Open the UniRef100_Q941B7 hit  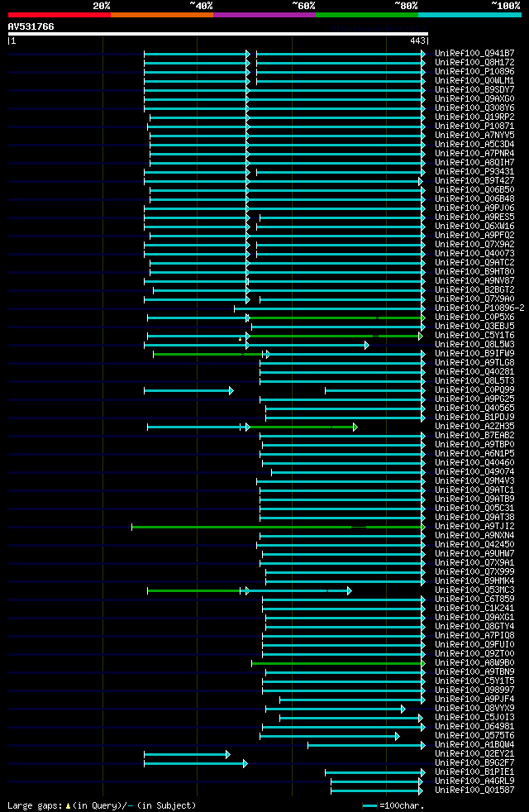[474, 54]
